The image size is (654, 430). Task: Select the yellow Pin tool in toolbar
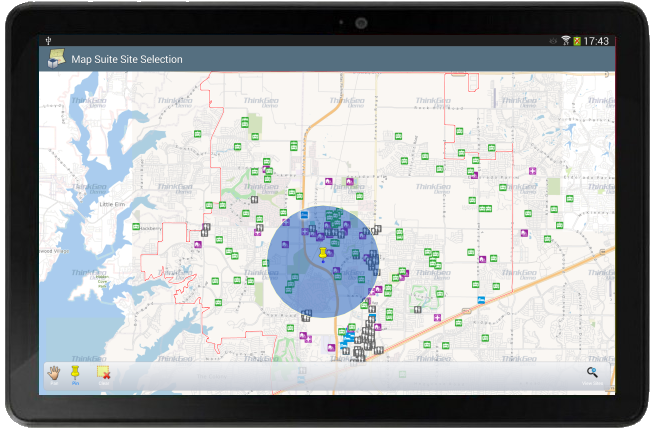click(75, 374)
